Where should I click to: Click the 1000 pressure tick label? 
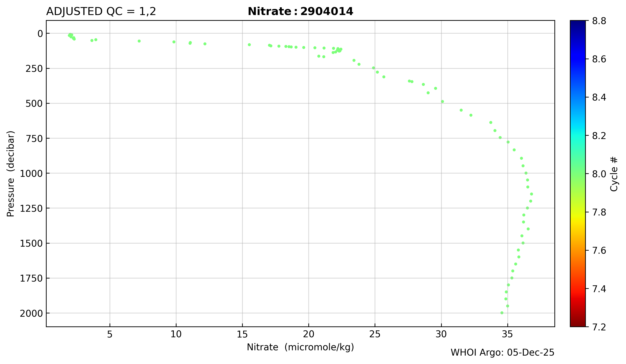pos(31,174)
